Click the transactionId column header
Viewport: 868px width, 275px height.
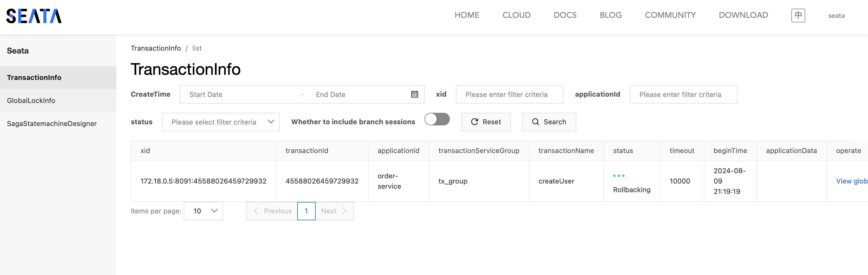(322, 150)
